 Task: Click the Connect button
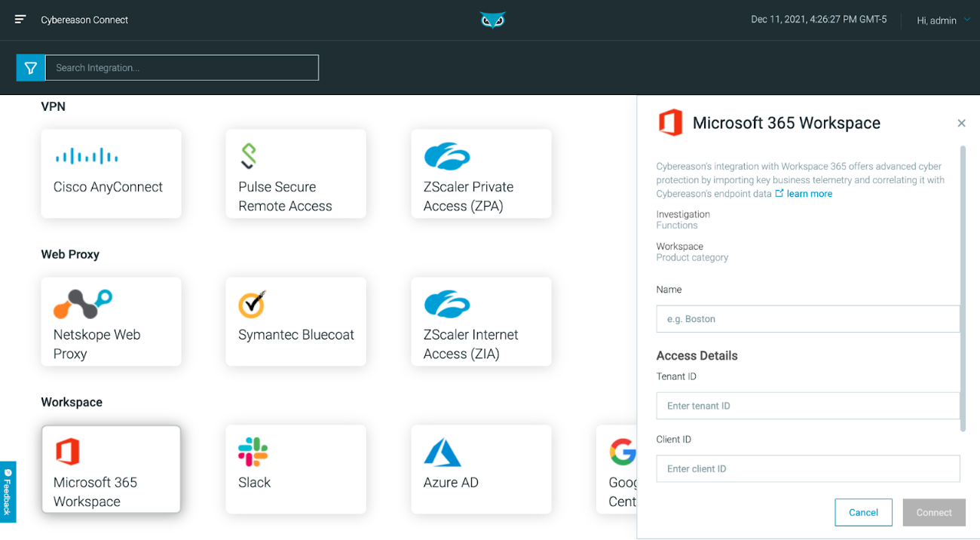(934, 512)
